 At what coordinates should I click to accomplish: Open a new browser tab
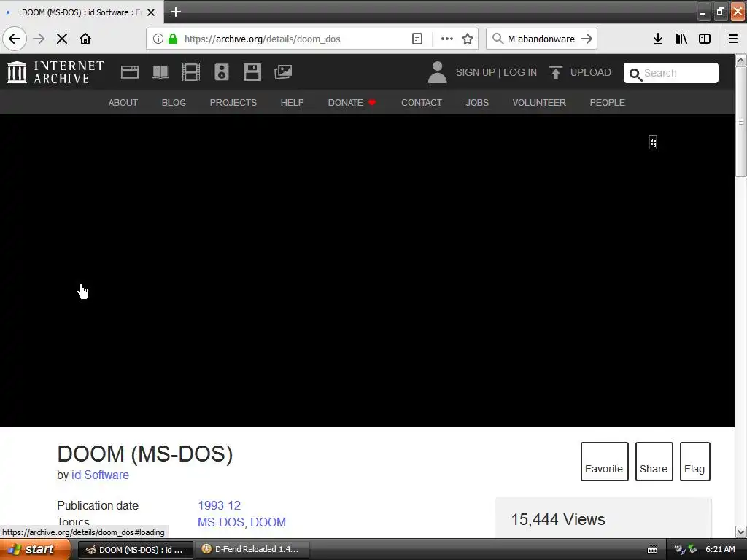point(176,12)
